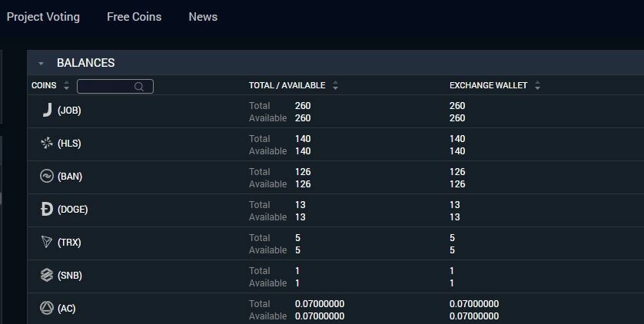
Task: Click the DOGE coin icon
Action: 47,210
